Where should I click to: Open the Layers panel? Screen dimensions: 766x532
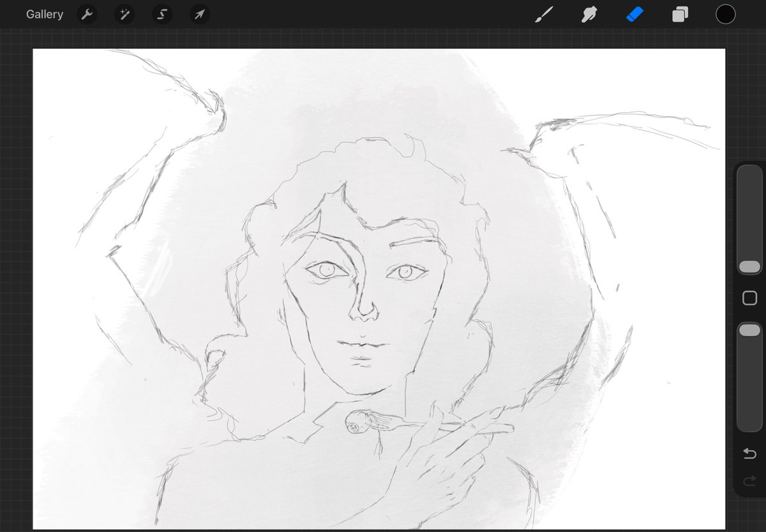[680, 14]
